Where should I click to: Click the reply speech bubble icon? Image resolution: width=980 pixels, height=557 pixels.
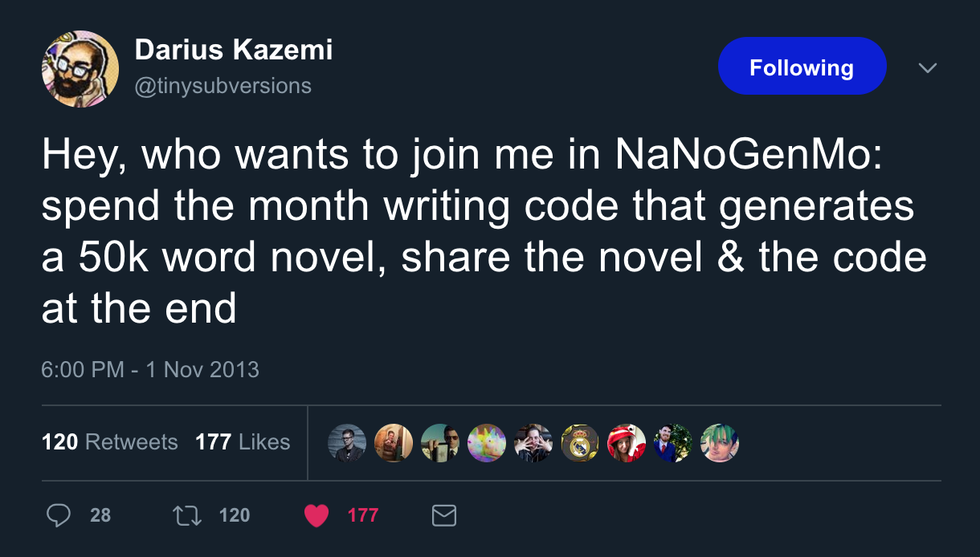pyautogui.click(x=58, y=515)
